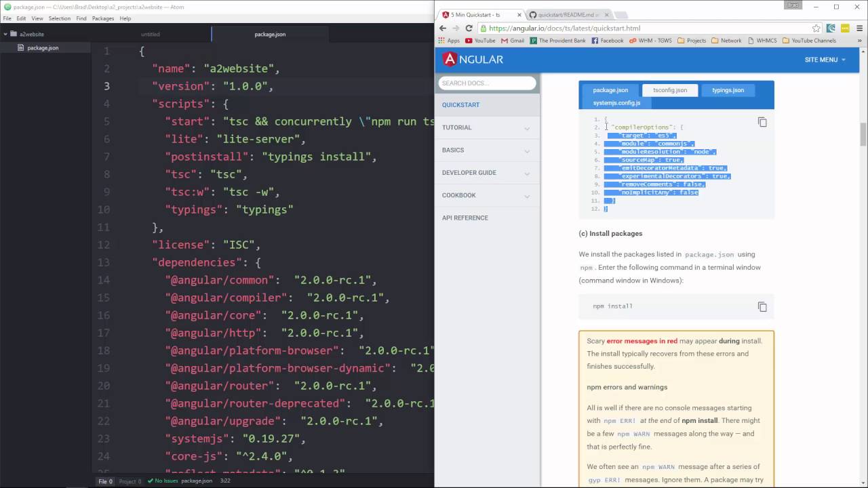Select the tsconfig.json code tab
This screenshot has width=868, height=488.
[670, 90]
